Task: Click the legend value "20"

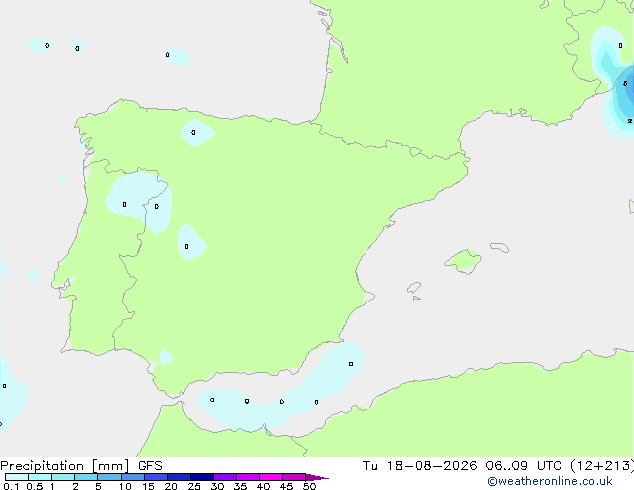Action: coord(171,486)
